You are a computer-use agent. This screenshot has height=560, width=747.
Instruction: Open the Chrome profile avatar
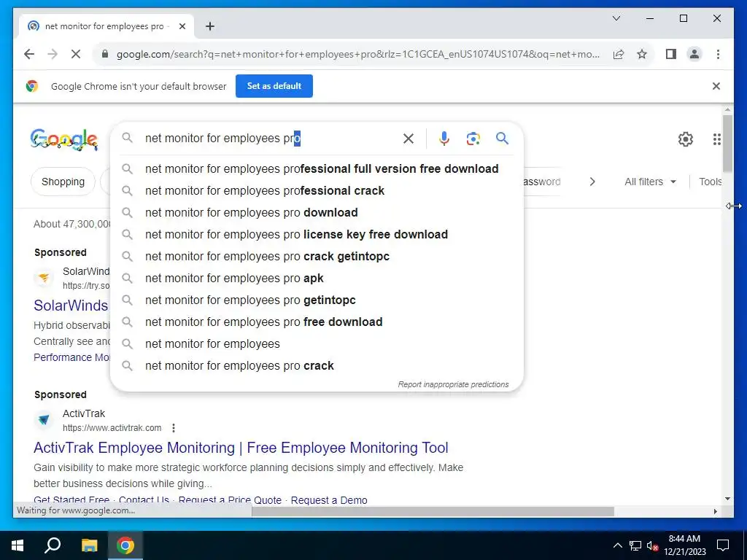point(694,54)
